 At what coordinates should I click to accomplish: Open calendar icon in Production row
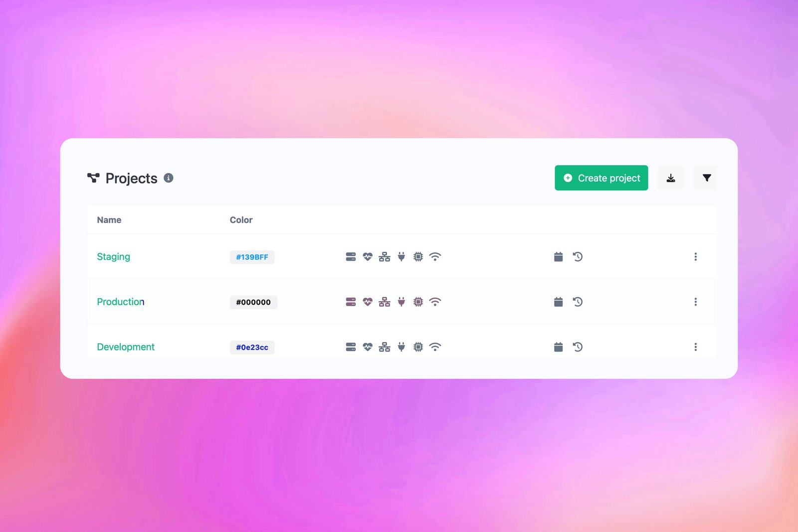[x=559, y=302]
